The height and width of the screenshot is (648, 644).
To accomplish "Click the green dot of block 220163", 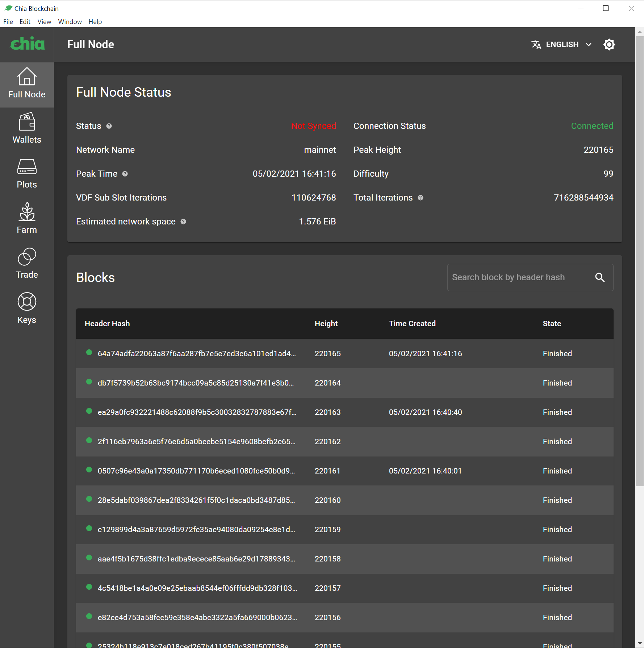I will click(89, 411).
